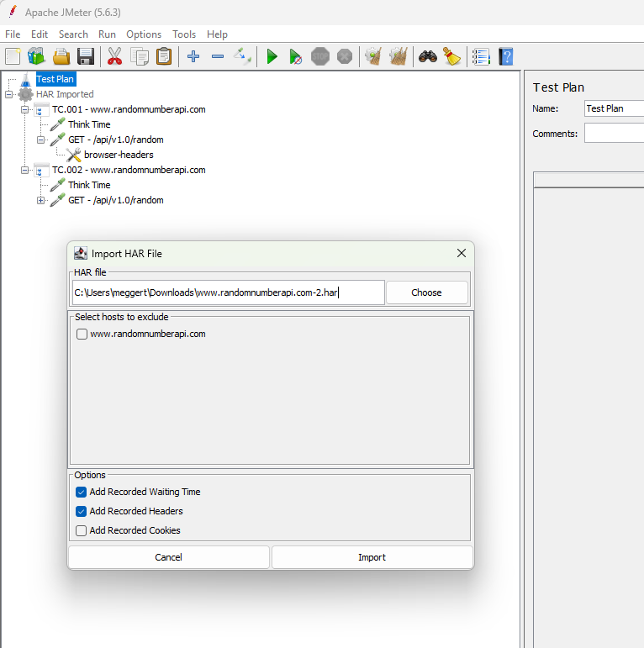This screenshot has width=644, height=648.
Task: Click the Function Helper list icon
Action: (481, 56)
